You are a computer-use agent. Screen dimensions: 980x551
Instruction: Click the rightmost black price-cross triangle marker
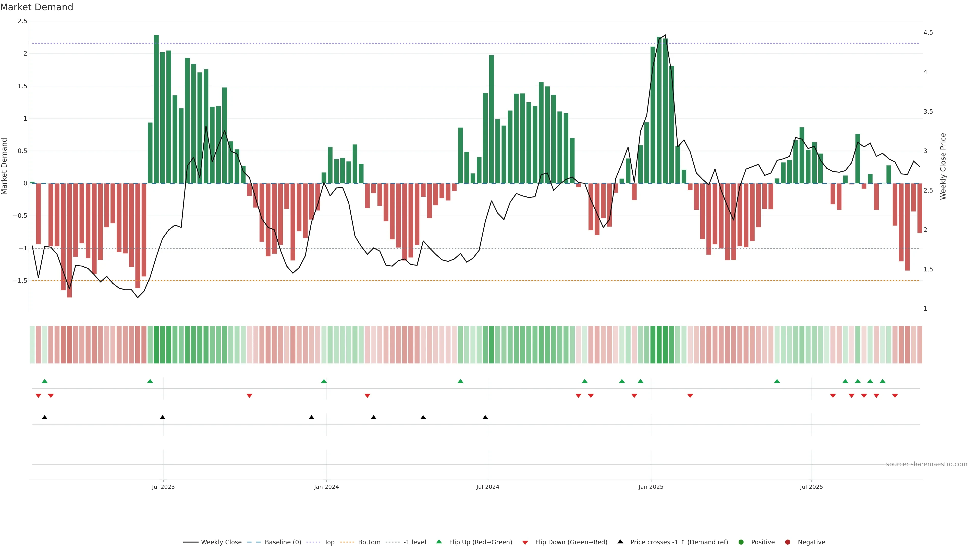[x=485, y=418]
